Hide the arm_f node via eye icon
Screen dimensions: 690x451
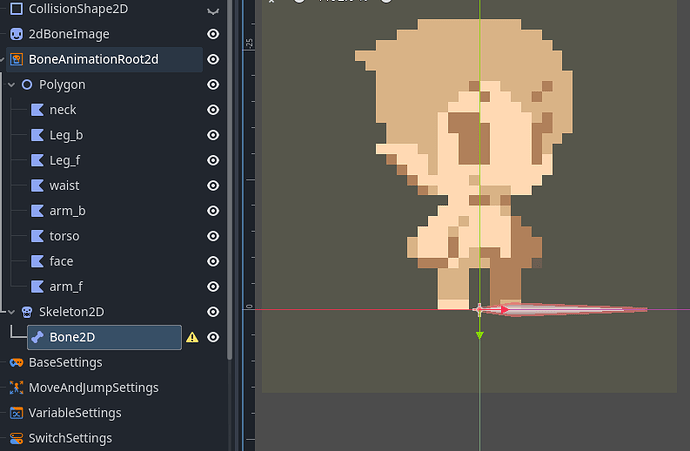tap(212, 287)
